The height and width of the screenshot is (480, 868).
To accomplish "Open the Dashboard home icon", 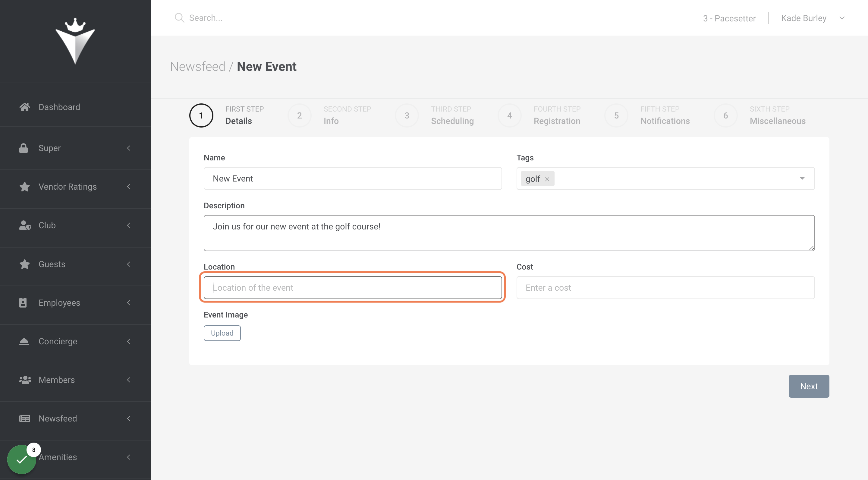I will (x=25, y=107).
